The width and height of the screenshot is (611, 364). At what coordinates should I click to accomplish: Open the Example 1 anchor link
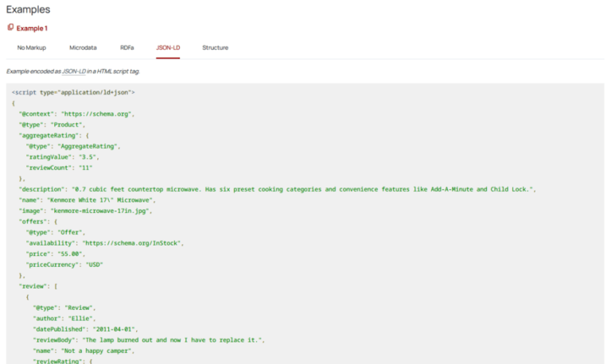click(x=32, y=28)
